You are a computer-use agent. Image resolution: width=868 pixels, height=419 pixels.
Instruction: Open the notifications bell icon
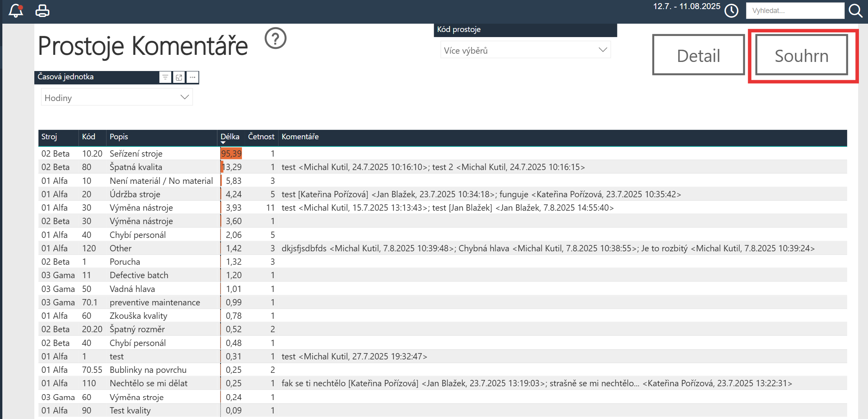[16, 11]
